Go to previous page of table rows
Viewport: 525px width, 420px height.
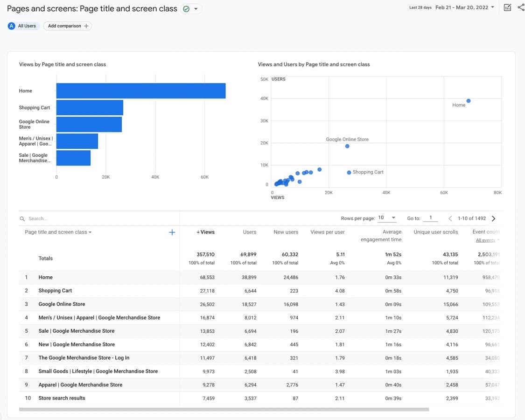[x=450, y=218]
